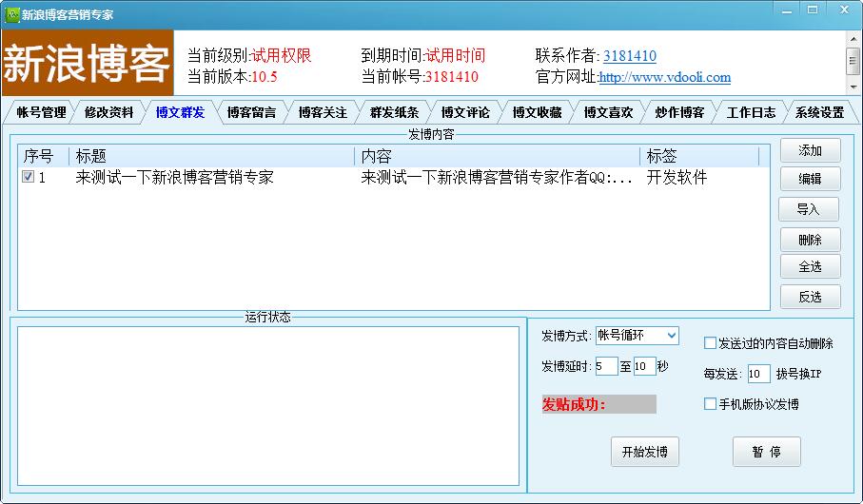Click 全选 to select all posts

click(x=810, y=266)
